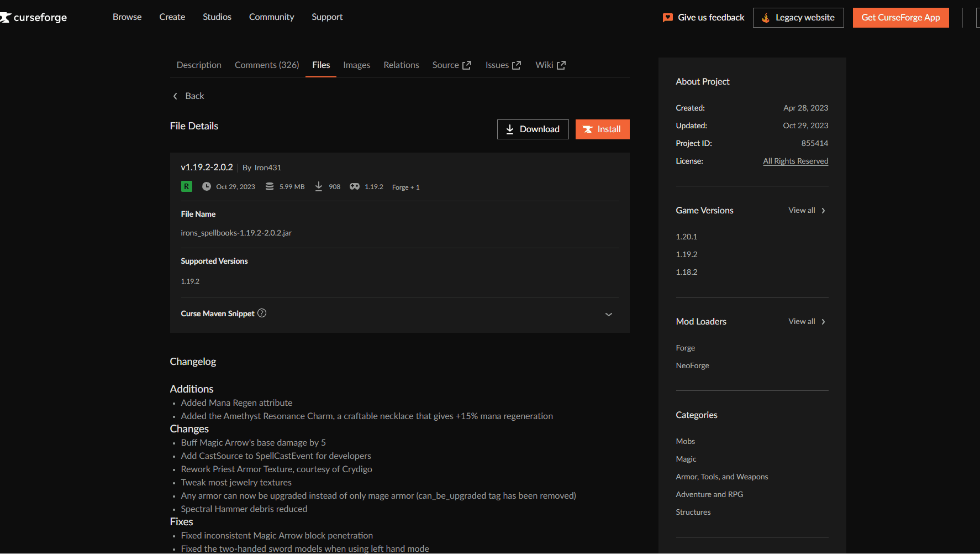Viewport: 980px width, 554px height.
Task: Click the feedback flag icon
Action: [x=667, y=18]
